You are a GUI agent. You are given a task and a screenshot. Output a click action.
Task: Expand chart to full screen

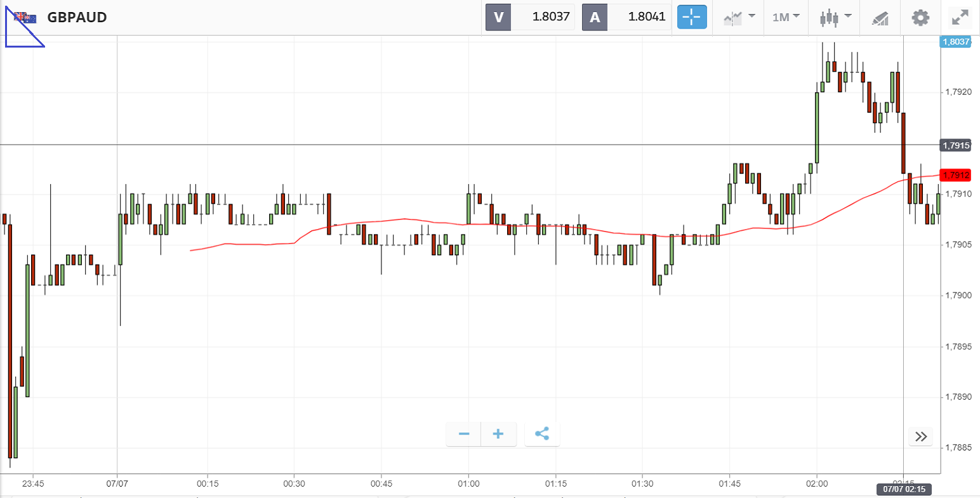point(960,17)
